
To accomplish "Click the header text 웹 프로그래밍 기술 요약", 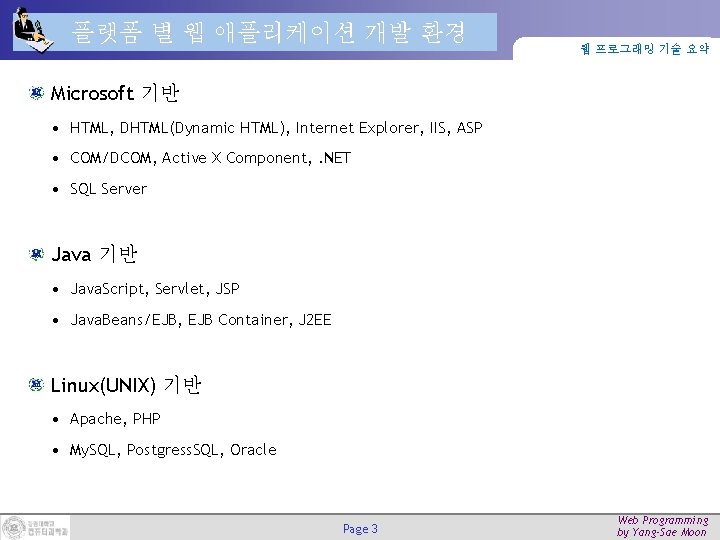I will (x=645, y=48).
